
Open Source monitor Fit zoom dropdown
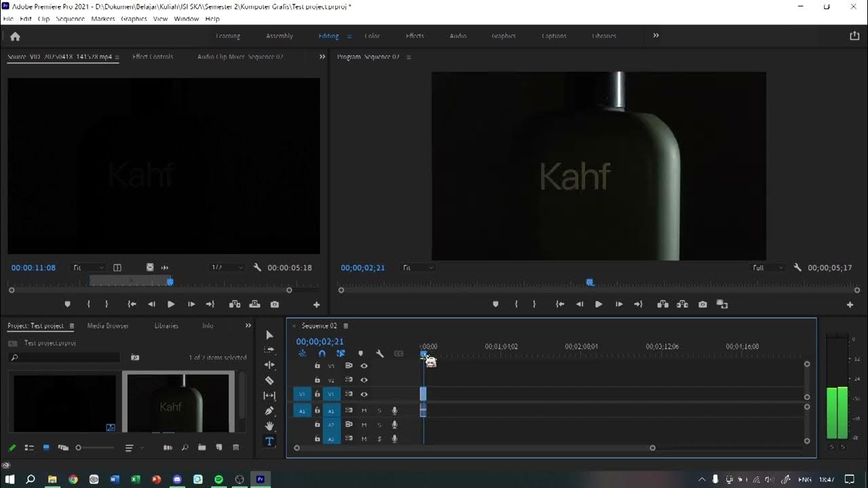pyautogui.click(x=89, y=268)
